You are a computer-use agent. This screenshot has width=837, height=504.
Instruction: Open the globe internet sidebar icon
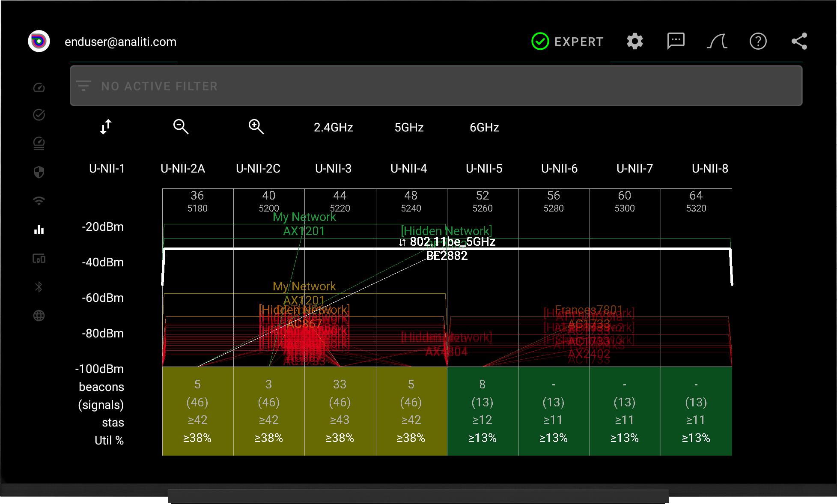(39, 316)
